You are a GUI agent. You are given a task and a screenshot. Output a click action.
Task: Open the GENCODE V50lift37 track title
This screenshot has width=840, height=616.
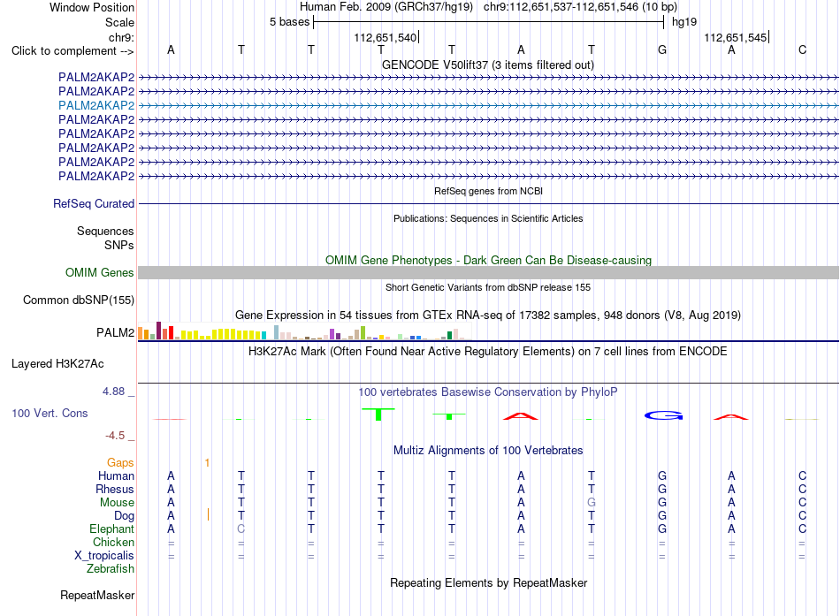[x=487, y=65]
